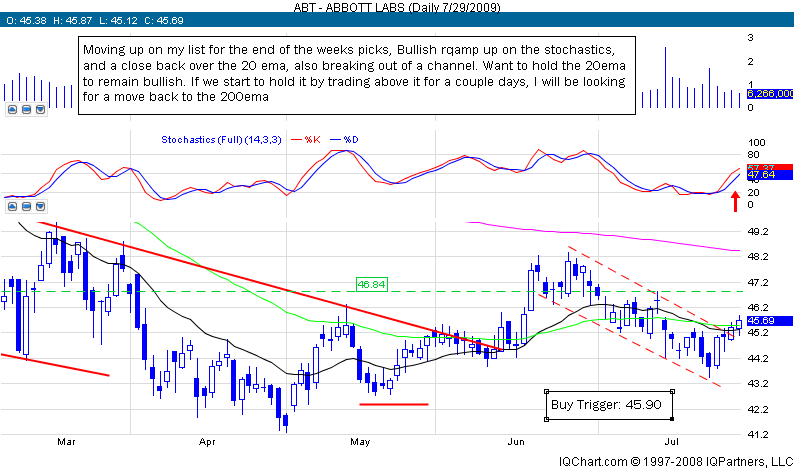Click the red %K legend entry
The height and width of the screenshot is (468, 794).
pyautogui.click(x=311, y=140)
